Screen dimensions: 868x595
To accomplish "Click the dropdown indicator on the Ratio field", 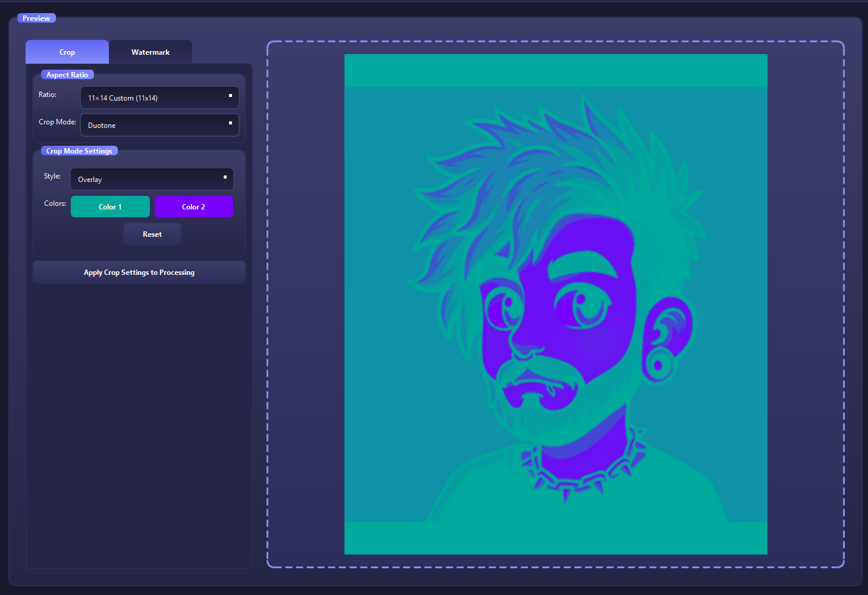I will 230,96.
